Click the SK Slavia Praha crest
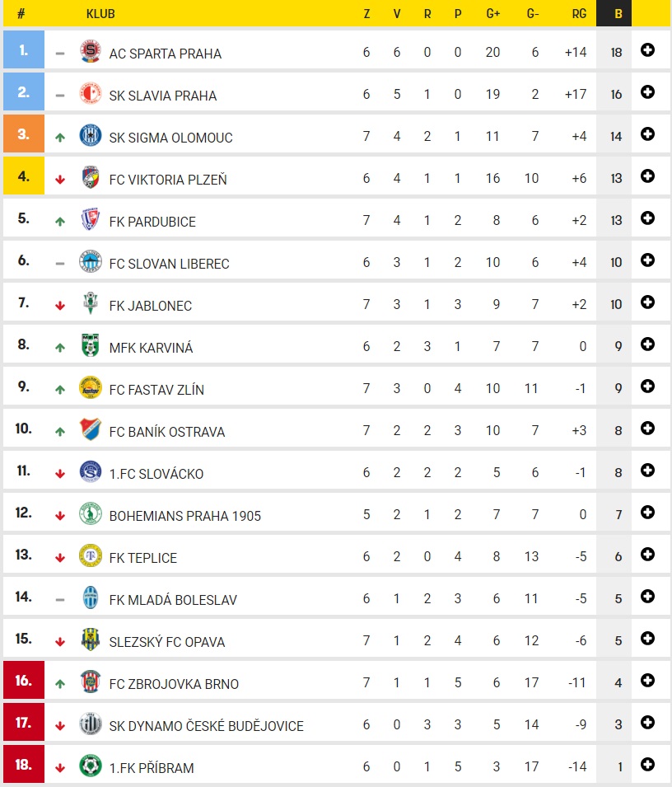The width and height of the screenshot is (672, 787). coord(90,94)
